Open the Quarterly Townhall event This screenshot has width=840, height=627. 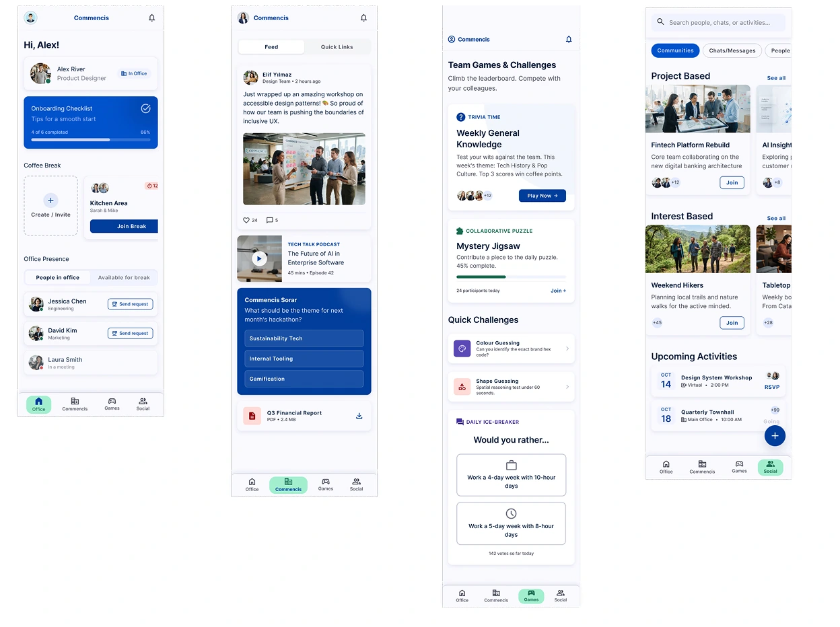click(718, 415)
